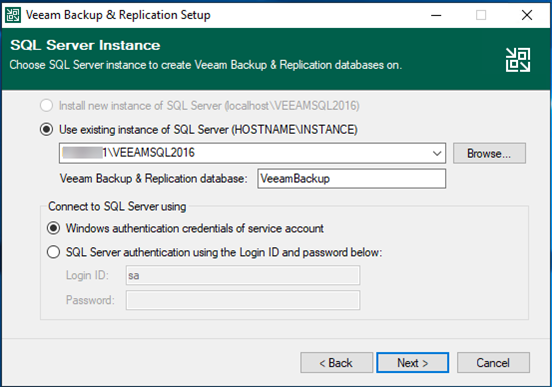Close the setup window
The height and width of the screenshot is (387, 552).
[527, 15]
